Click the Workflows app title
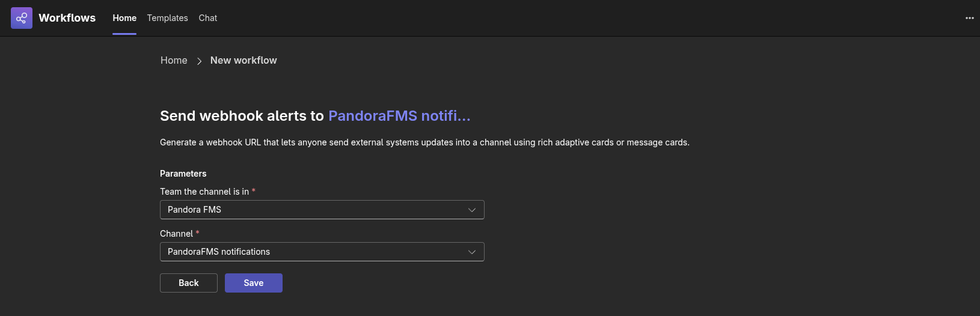980x316 pixels. 67,18
